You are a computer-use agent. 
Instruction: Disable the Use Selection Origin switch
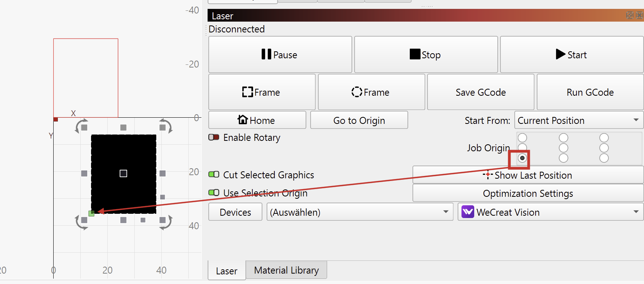tap(214, 193)
